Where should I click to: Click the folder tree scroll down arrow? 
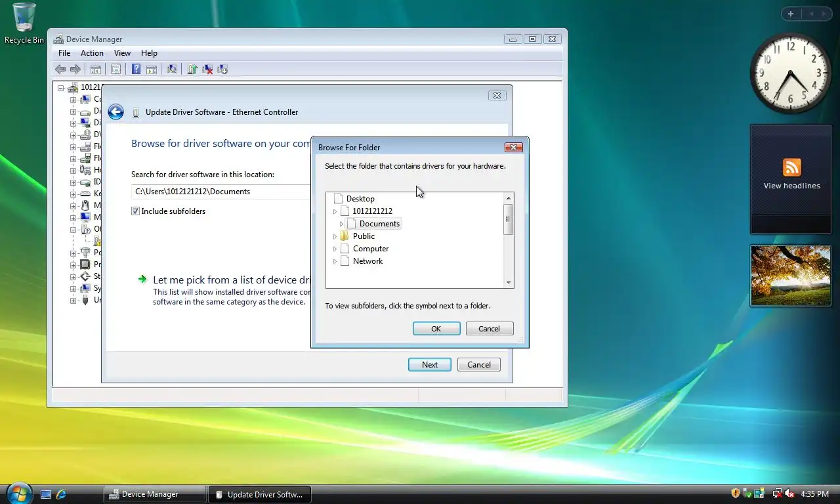click(508, 283)
